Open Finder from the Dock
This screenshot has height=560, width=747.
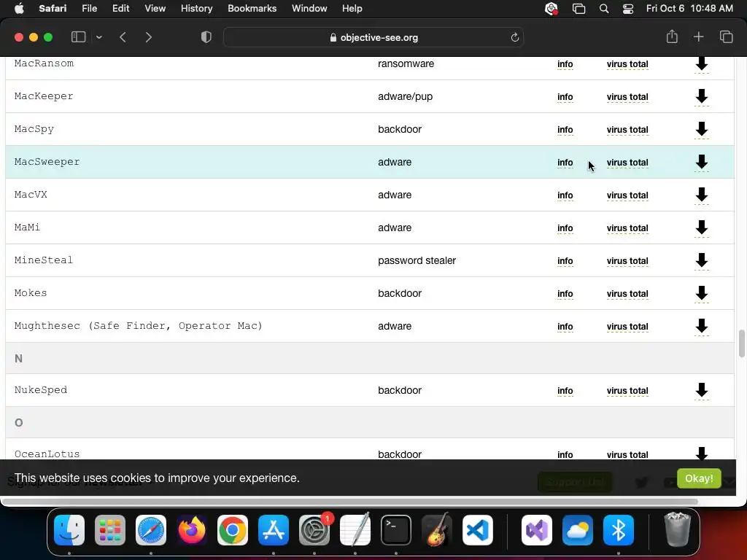[x=69, y=530]
